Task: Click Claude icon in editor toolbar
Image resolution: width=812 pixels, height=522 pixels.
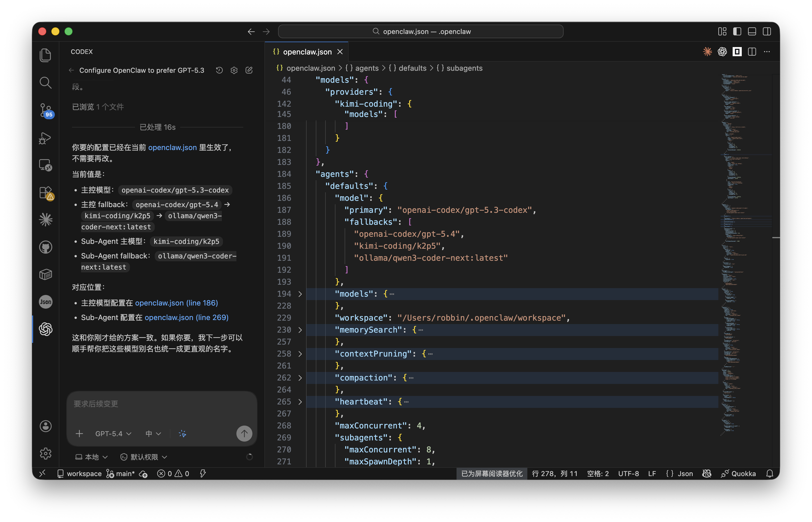Action: 707,52
